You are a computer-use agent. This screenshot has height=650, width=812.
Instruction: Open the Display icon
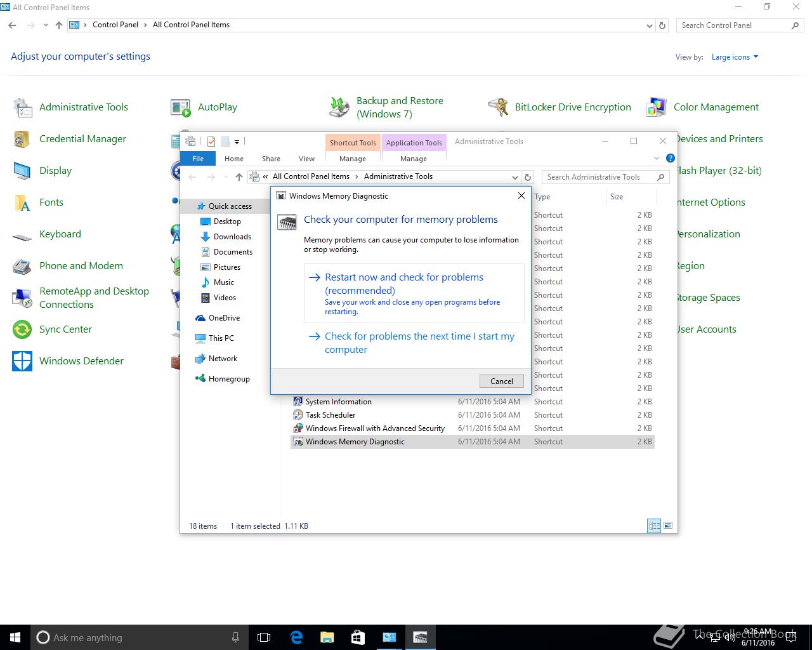coord(23,171)
